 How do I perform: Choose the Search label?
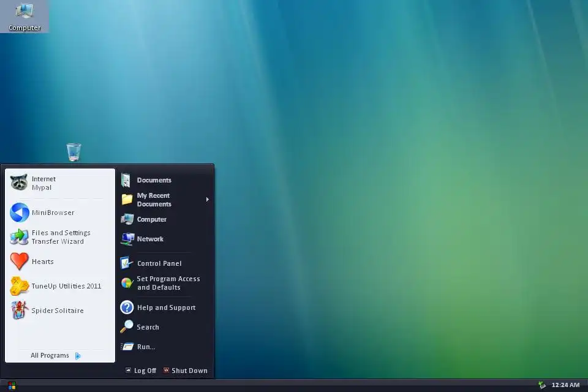point(148,327)
